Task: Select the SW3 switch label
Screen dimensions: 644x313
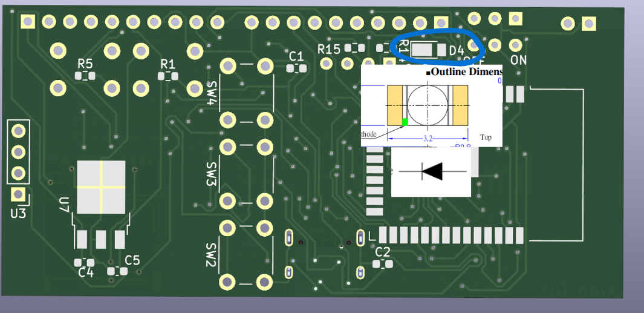Action: (x=210, y=174)
